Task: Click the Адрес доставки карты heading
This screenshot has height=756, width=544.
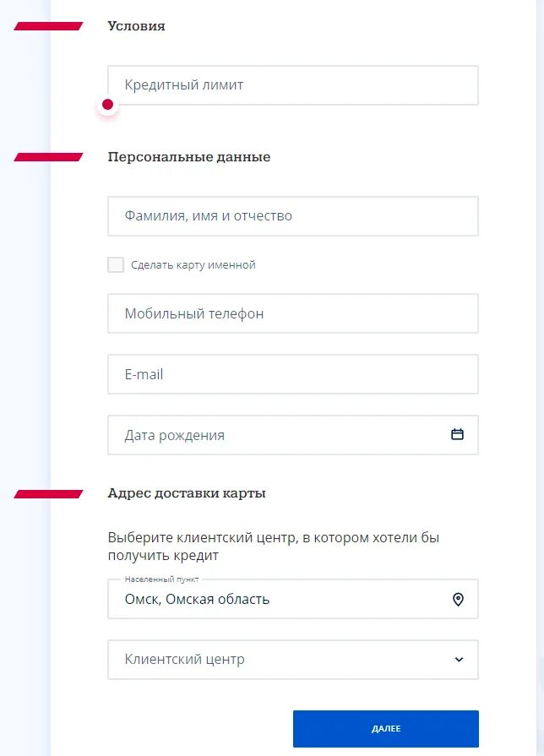Action: 187,493
